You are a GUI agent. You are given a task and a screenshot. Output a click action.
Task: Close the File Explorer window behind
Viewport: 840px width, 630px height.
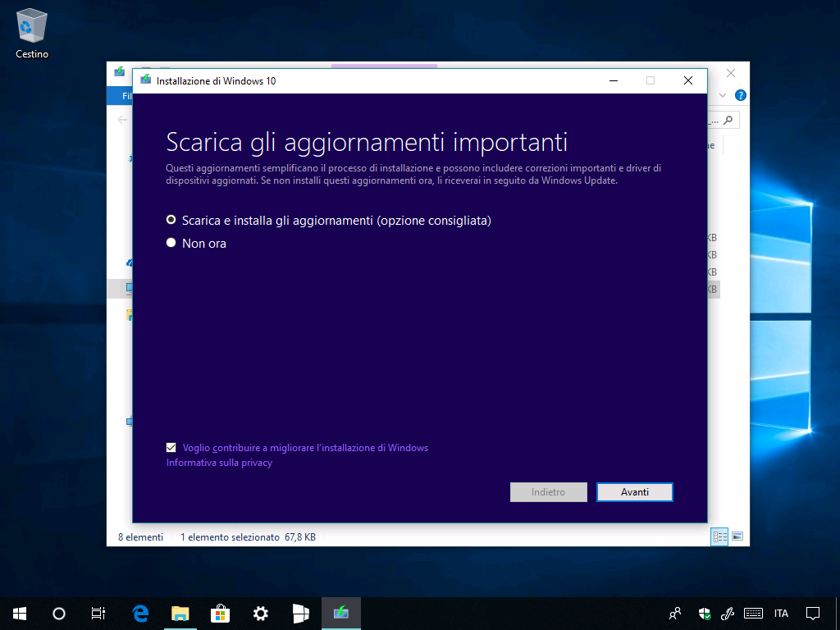731,73
